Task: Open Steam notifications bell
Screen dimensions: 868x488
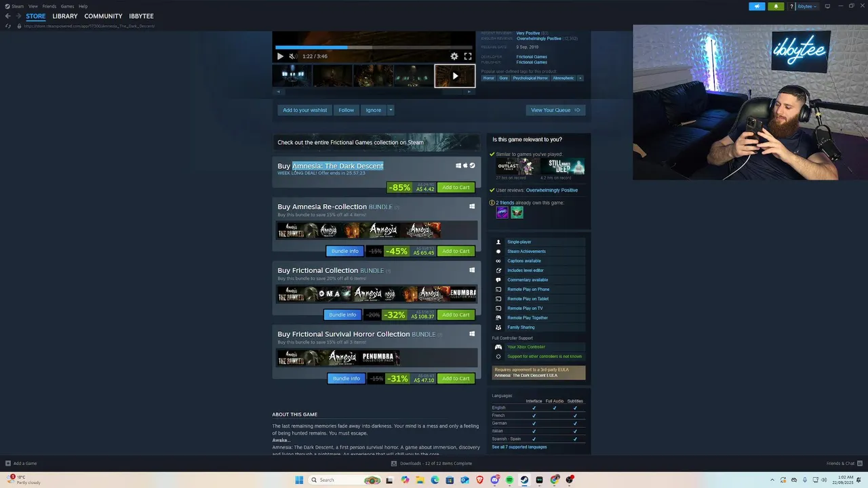Action: click(776, 6)
